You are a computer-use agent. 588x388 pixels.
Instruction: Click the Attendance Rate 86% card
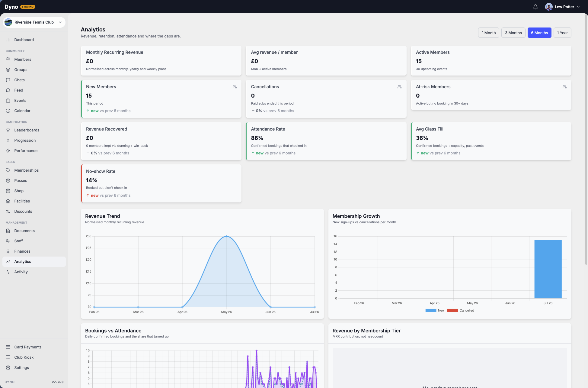pyautogui.click(x=326, y=141)
